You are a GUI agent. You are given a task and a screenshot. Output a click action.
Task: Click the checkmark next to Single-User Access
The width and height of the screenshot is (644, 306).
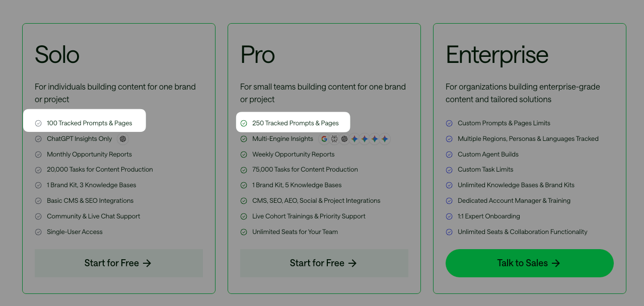tap(38, 232)
